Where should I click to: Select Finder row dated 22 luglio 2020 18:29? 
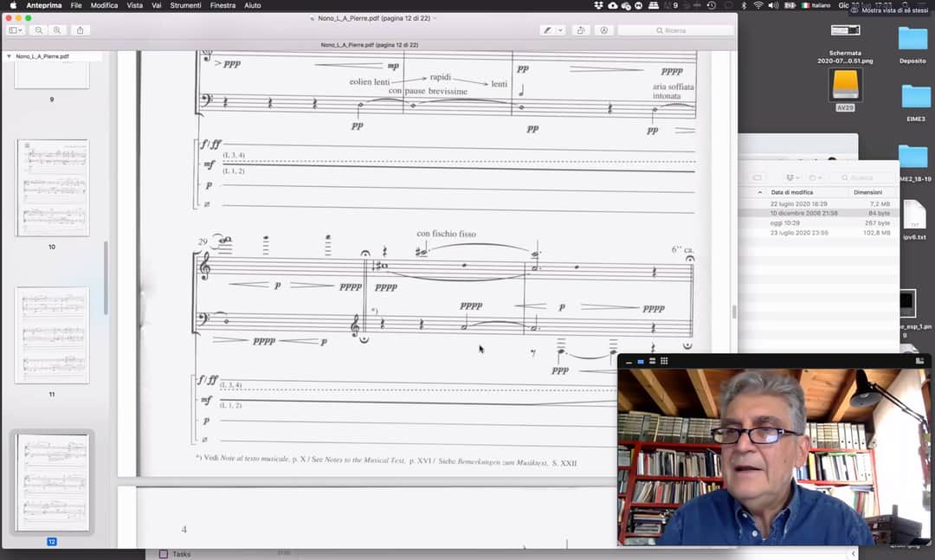pyautogui.click(x=819, y=204)
